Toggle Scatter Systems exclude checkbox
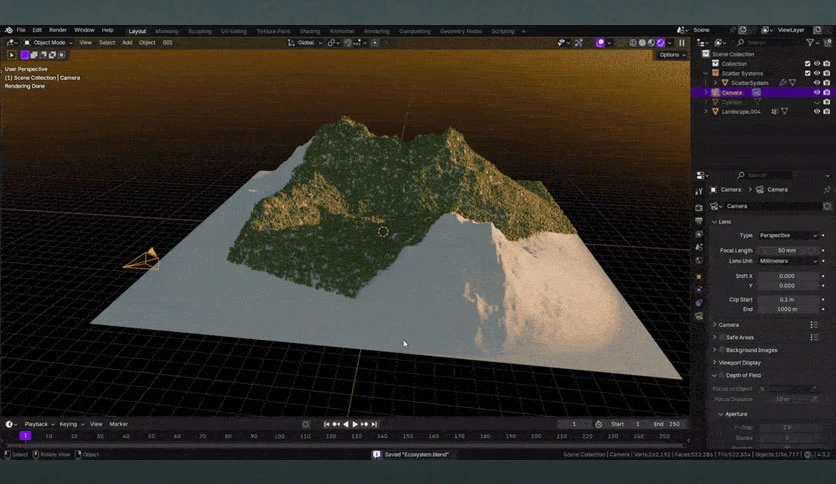Screen dimensions: 836x484 click(x=807, y=73)
